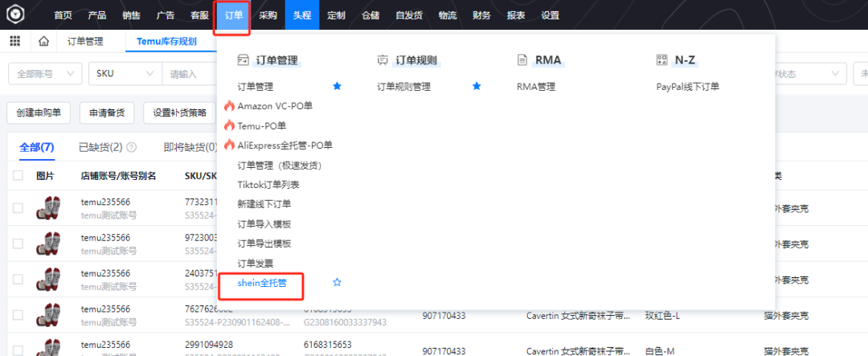The image size is (868, 356).
Task: Expand the 状态 dropdown on the right
Action: pos(811,74)
